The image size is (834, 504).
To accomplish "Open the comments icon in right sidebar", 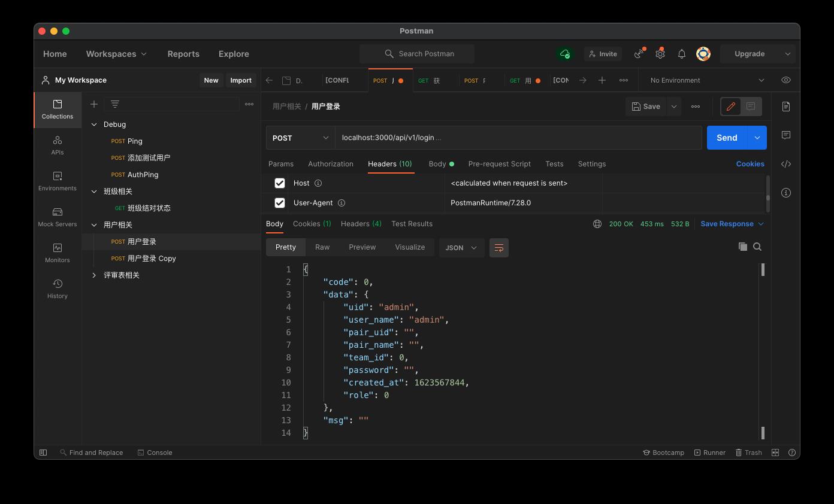I will coord(786,135).
